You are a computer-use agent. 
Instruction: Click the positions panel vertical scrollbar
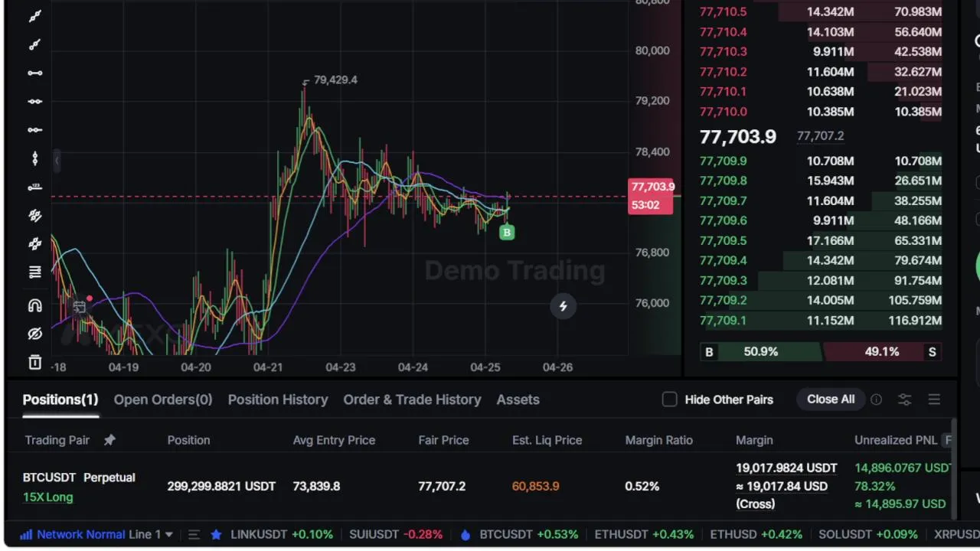(x=953, y=467)
